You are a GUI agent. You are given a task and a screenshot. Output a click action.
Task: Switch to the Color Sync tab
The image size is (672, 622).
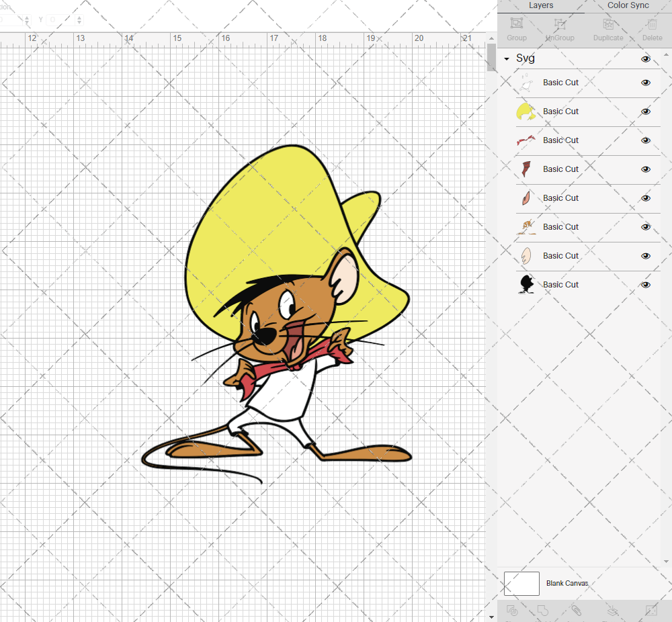pyautogui.click(x=628, y=5)
